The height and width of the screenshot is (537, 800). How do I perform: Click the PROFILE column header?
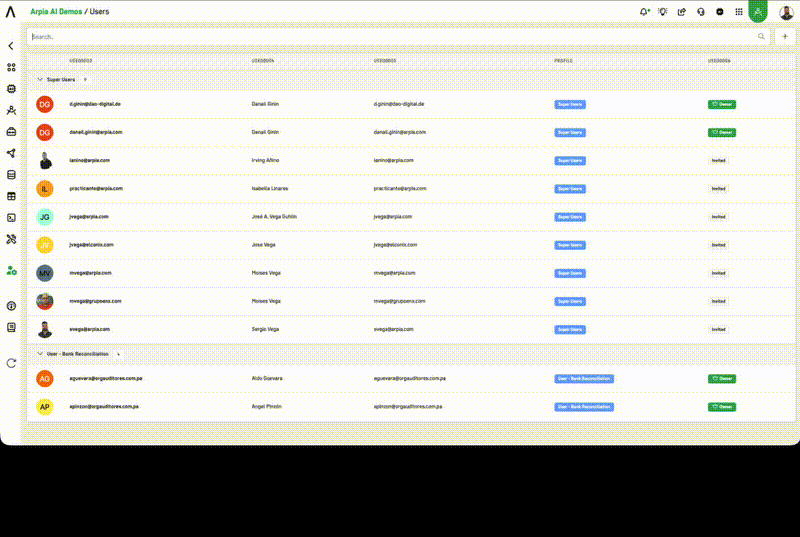pyautogui.click(x=563, y=61)
